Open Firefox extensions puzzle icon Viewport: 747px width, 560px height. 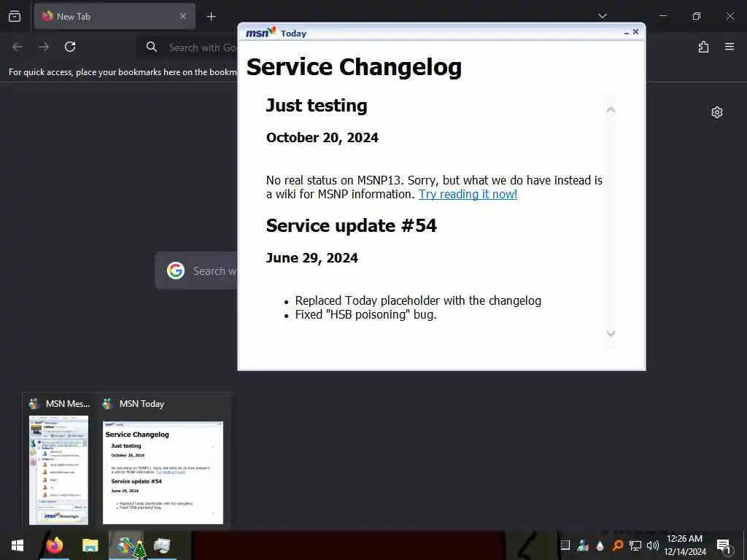point(704,47)
